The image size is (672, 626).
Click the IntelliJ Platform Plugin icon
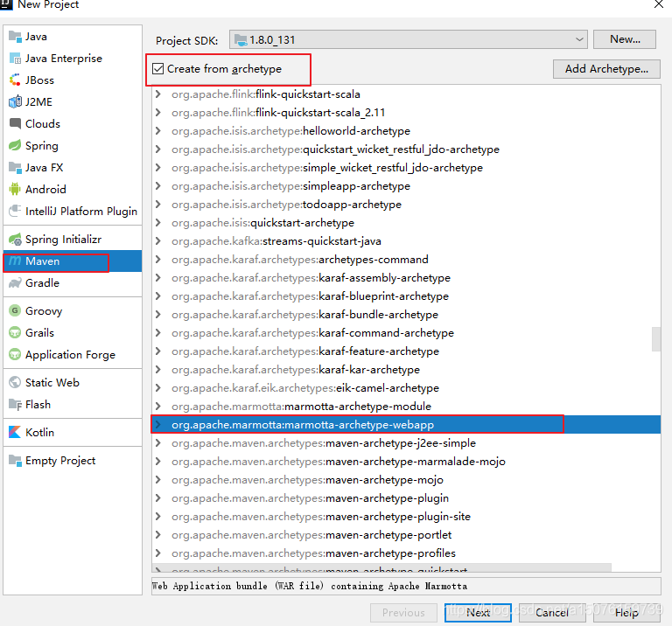[15, 211]
